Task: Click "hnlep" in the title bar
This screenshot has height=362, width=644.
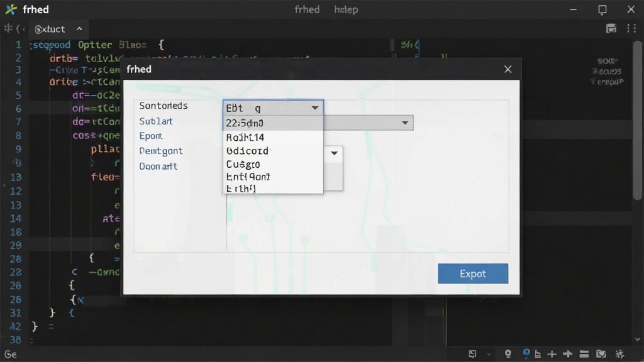Action: coord(346,9)
